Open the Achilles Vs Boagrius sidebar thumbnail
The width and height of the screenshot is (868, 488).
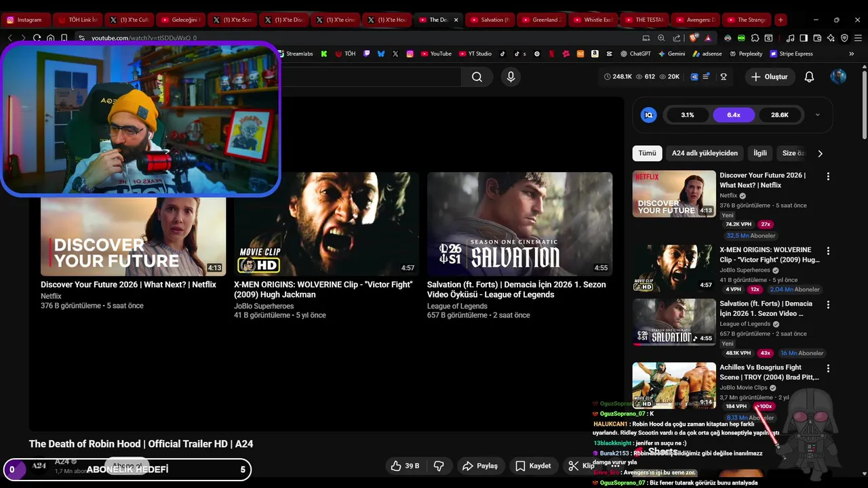(x=674, y=385)
